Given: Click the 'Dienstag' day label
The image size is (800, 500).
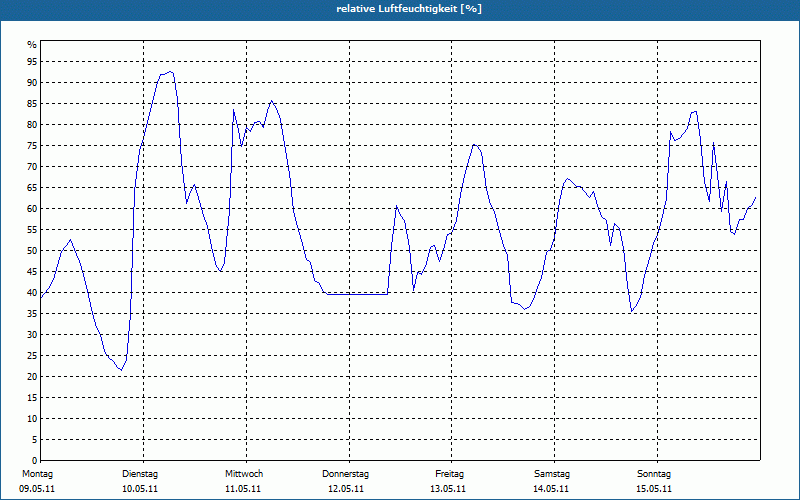Looking at the screenshot, I should click(140, 474).
